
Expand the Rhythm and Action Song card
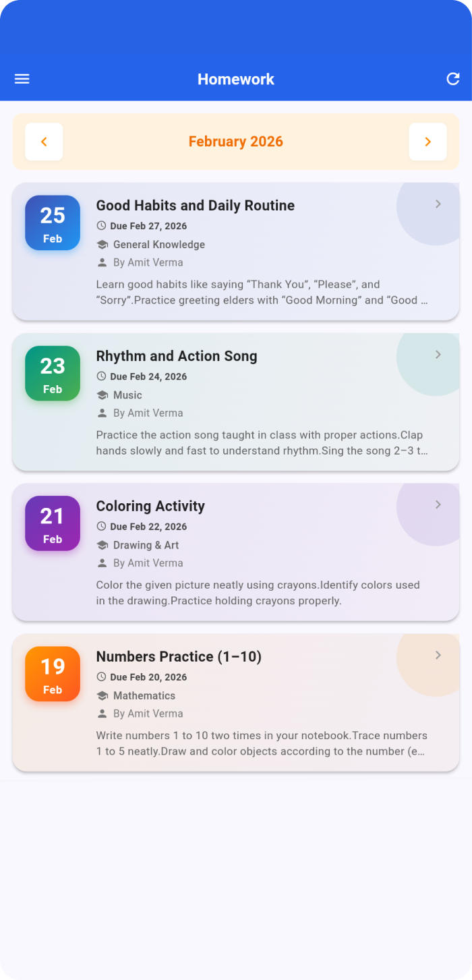[x=438, y=354]
